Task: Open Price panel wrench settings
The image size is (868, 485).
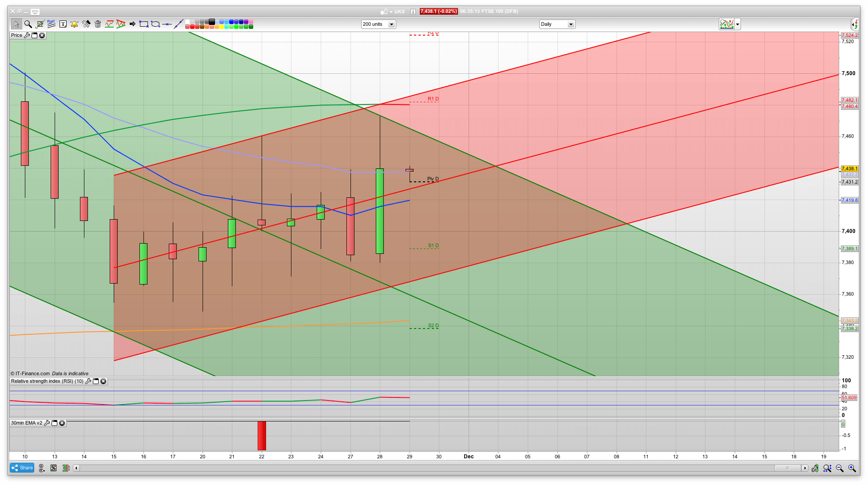Action: pos(27,35)
